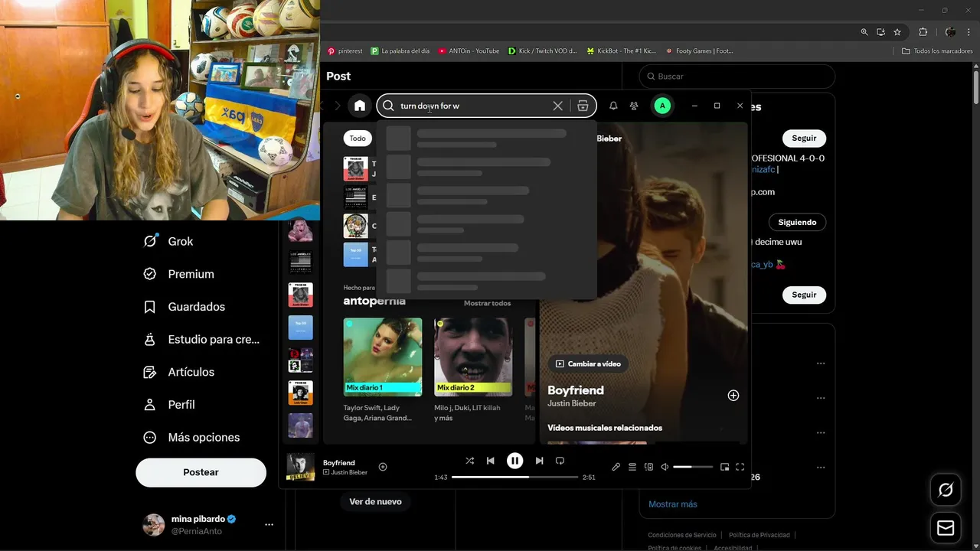The height and width of the screenshot is (551, 980).
Task: Pause the current song
Action: pyautogui.click(x=515, y=461)
